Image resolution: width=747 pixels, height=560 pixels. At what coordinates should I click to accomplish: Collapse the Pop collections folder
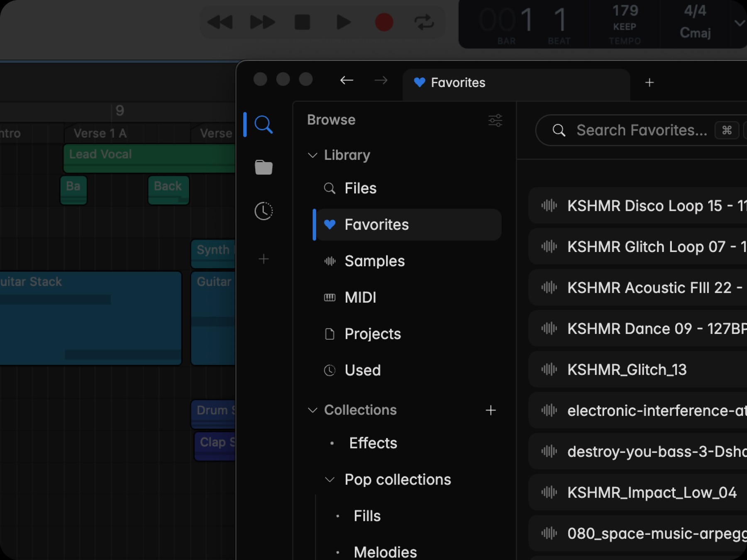point(330,480)
